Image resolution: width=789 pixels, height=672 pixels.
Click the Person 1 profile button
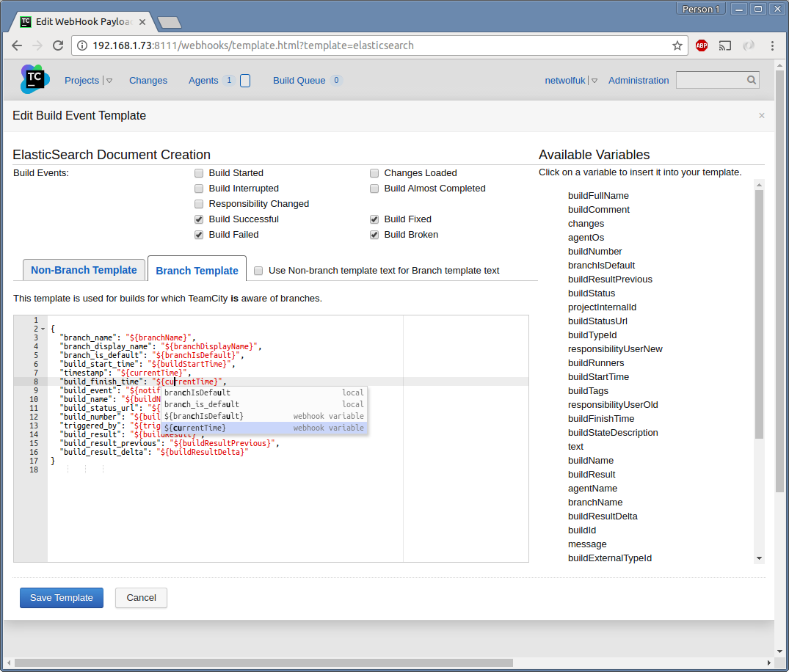click(700, 9)
